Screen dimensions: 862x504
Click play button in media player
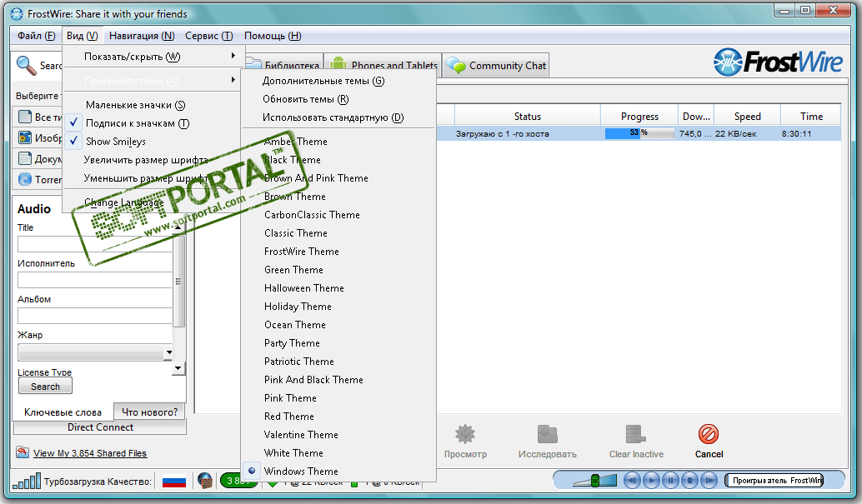coord(651,481)
